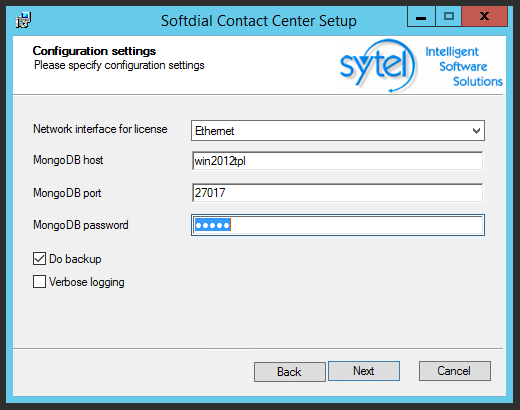520x410 pixels.
Task: Click the Intelligent Software Solutions tagline
Action: click(x=464, y=66)
